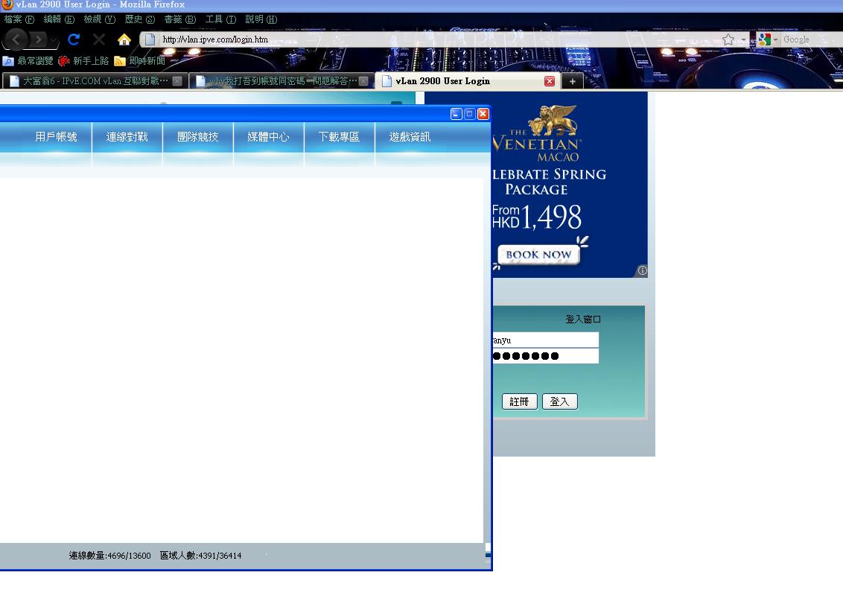Open the 檔案 (F) menu
The image size is (843, 616).
click(x=19, y=19)
